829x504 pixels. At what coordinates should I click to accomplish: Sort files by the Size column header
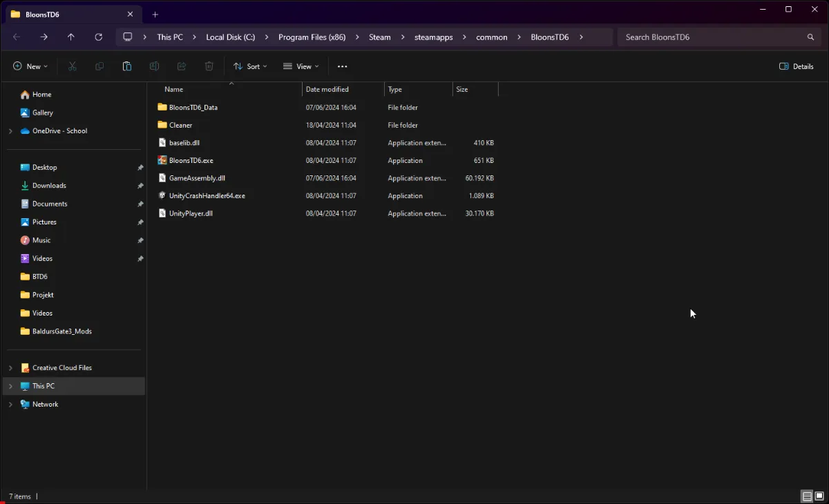[461, 88]
